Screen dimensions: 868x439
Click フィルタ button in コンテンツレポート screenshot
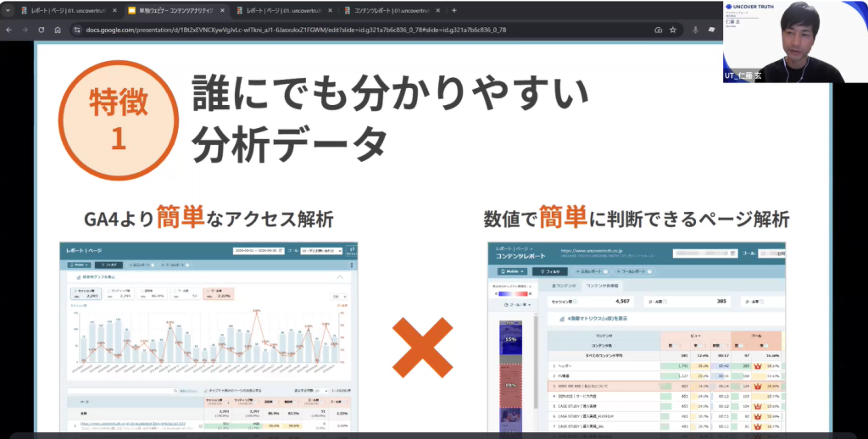pos(549,272)
